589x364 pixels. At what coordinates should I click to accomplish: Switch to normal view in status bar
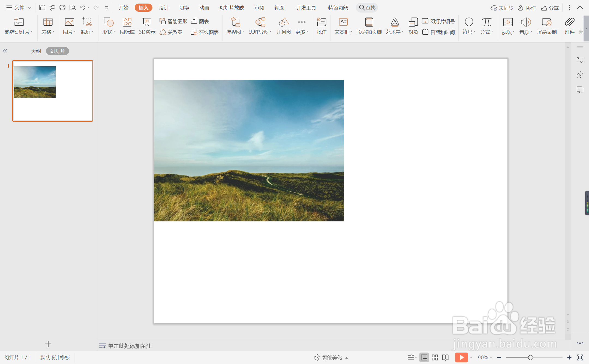click(x=424, y=357)
